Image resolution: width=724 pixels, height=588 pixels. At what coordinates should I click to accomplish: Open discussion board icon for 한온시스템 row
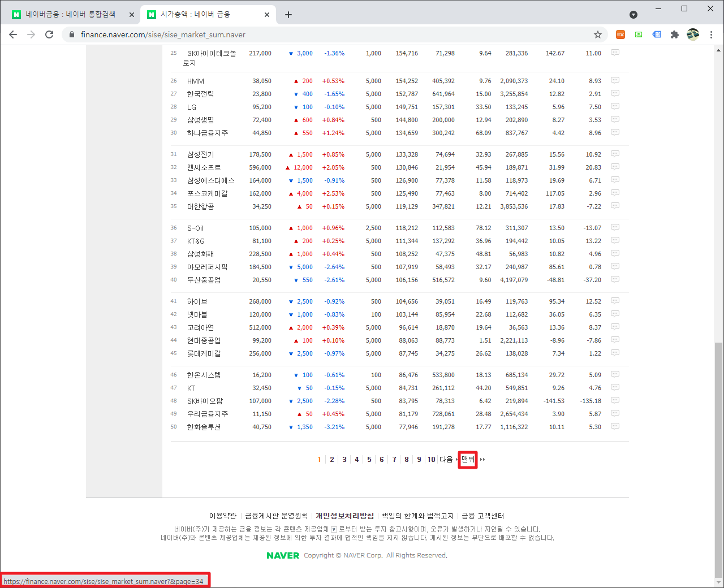[615, 374]
